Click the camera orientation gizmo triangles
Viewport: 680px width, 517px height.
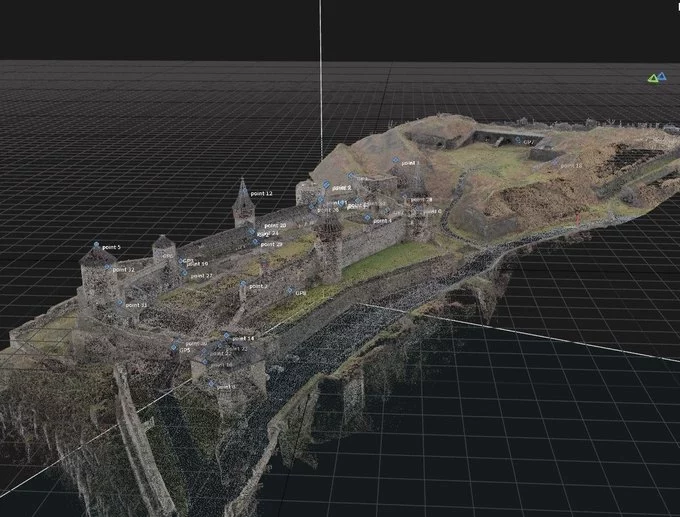pyautogui.click(x=656, y=77)
